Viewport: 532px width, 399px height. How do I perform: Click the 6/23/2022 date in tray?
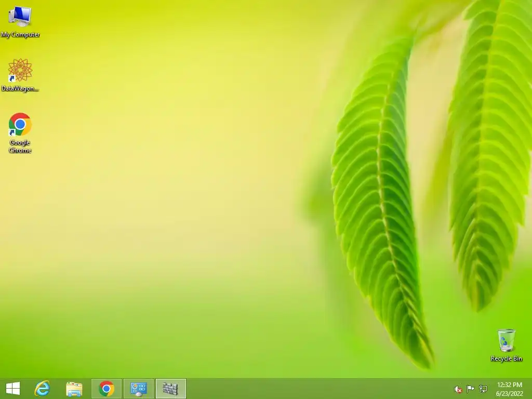(x=509, y=394)
